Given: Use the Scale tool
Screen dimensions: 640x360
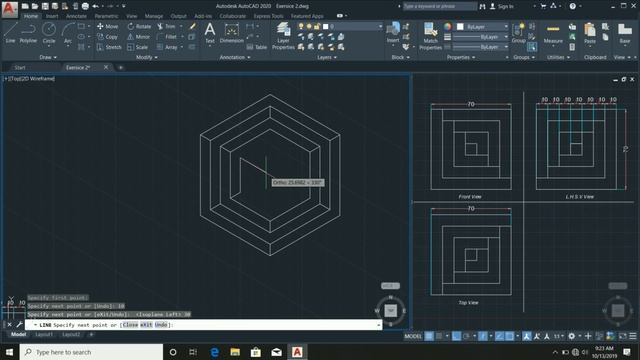Looking at the screenshot, I should point(138,47).
